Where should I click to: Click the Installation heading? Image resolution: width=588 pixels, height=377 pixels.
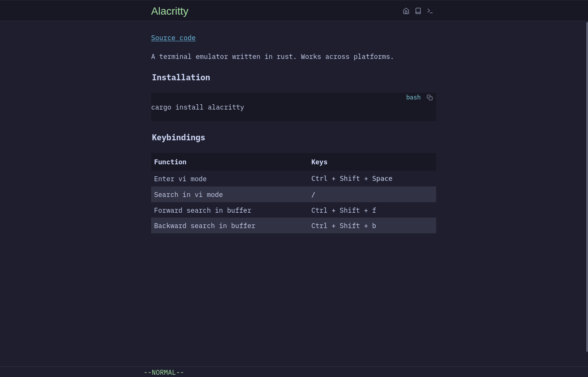coord(181,78)
